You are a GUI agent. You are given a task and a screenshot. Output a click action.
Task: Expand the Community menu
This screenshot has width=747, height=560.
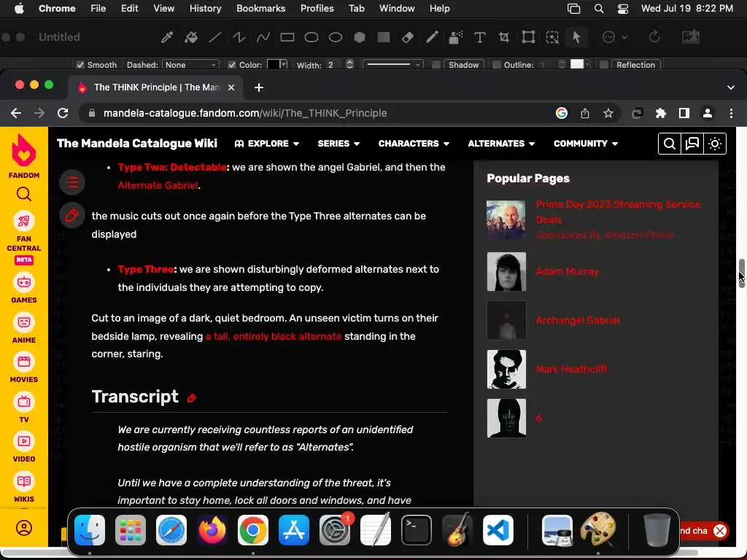586,144
